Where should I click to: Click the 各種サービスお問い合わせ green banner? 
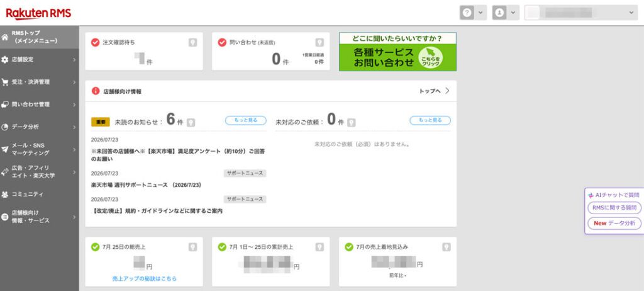coord(397,52)
